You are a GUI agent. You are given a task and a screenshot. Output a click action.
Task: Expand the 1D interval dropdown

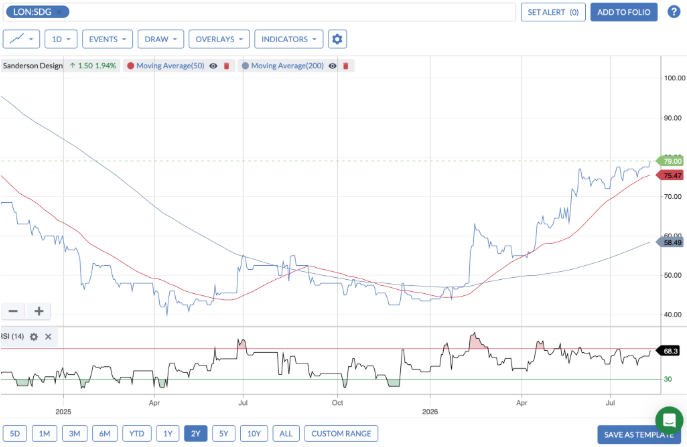(61, 39)
